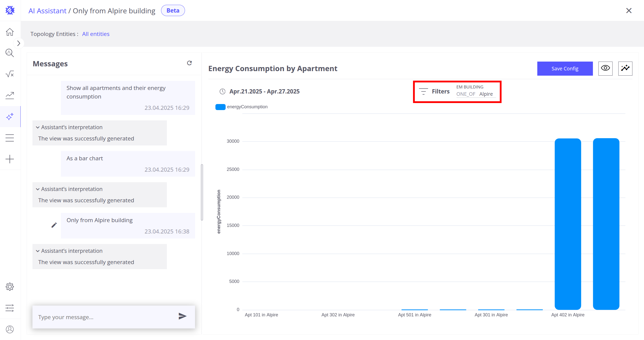Select the AI Assistant sparkle icon
The image size is (644, 340).
pyautogui.click(x=10, y=117)
